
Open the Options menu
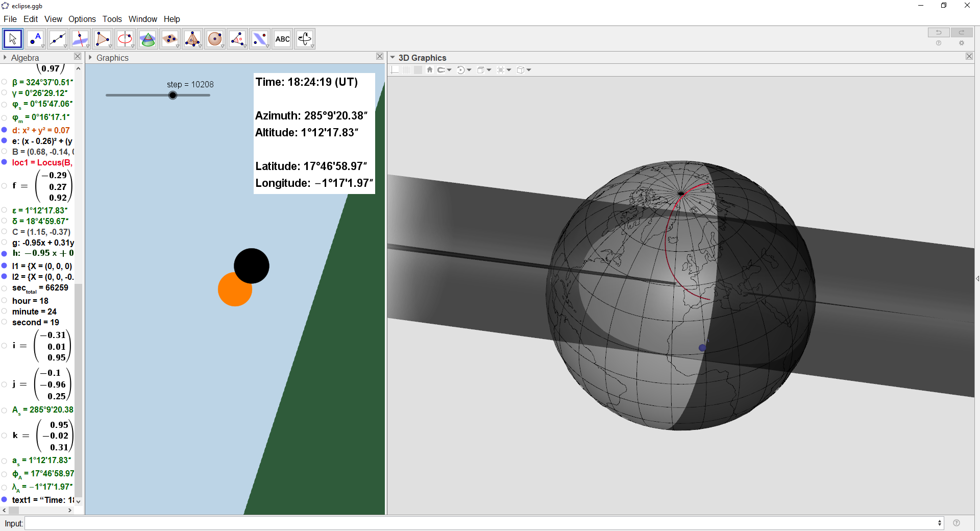point(82,19)
